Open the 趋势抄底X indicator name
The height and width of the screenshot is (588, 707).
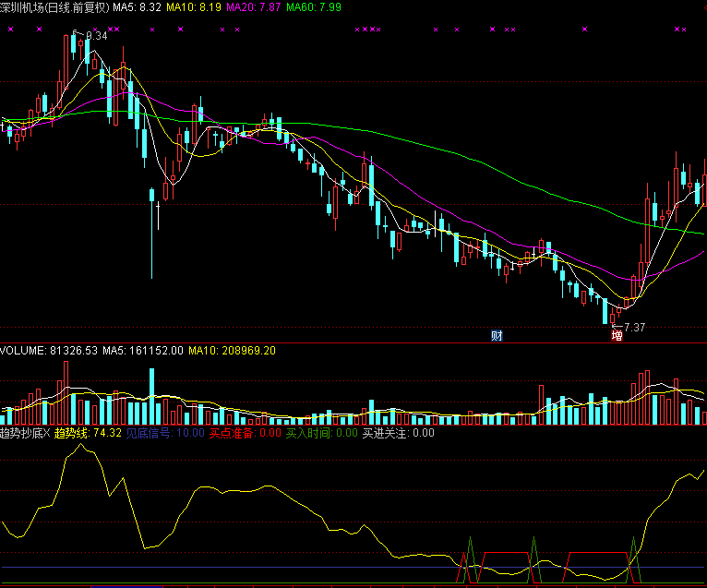[25, 433]
